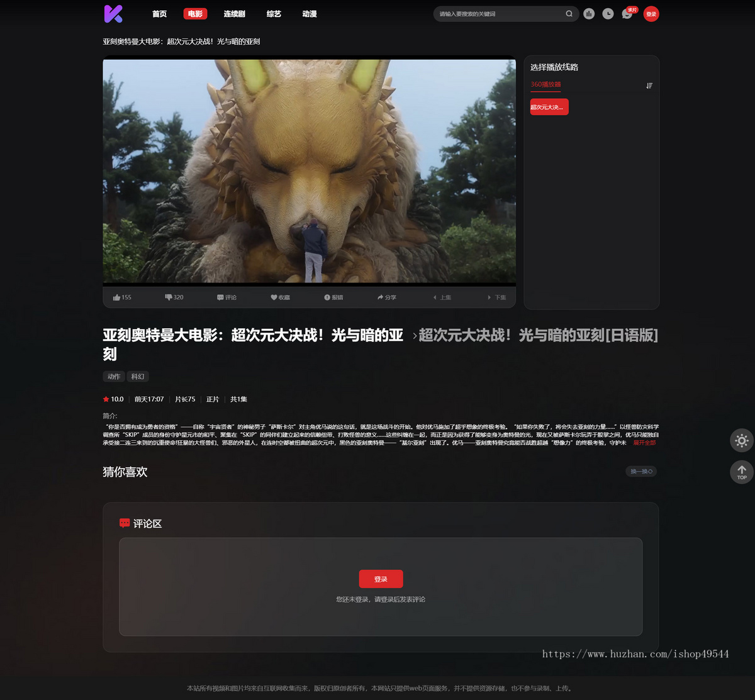Open the 科幻 genre tag
The width and height of the screenshot is (755, 700).
pos(138,377)
